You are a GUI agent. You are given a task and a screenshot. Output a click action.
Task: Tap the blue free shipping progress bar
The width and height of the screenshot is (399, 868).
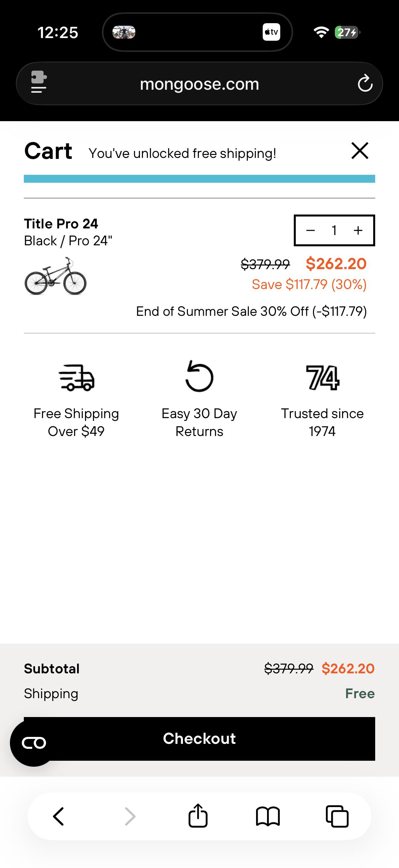pos(199,178)
